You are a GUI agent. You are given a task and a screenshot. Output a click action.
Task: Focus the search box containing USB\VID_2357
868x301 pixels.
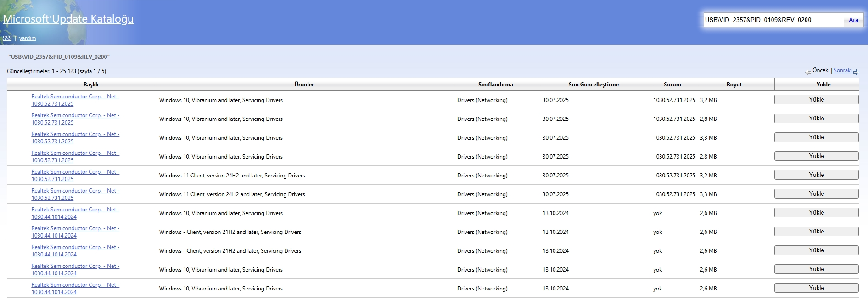(x=774, y=20)
